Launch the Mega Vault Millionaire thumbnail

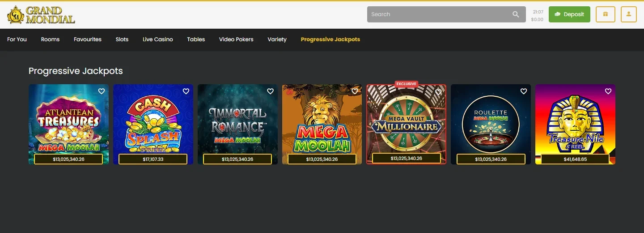tap(407, 124)
